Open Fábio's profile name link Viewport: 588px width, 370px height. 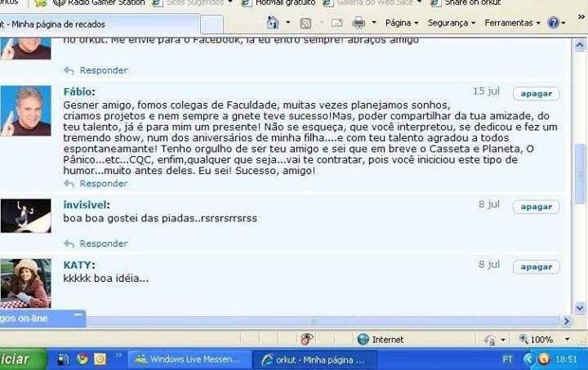click(x=78, y=91)
